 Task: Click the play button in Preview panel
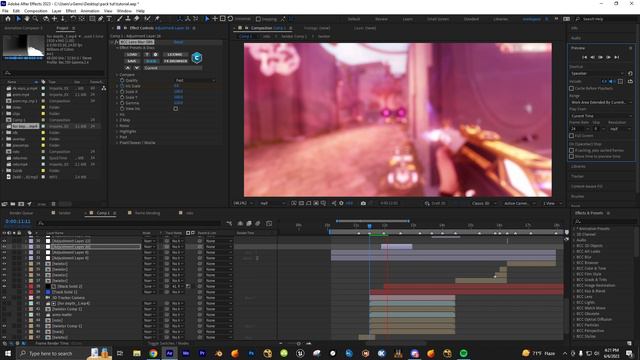click(600, 58)
